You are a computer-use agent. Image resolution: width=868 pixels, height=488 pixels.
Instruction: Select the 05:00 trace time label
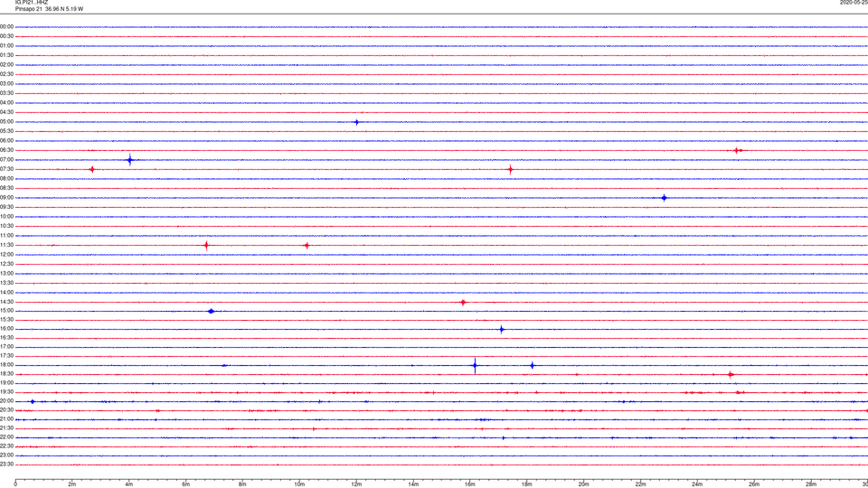point(6,122)
